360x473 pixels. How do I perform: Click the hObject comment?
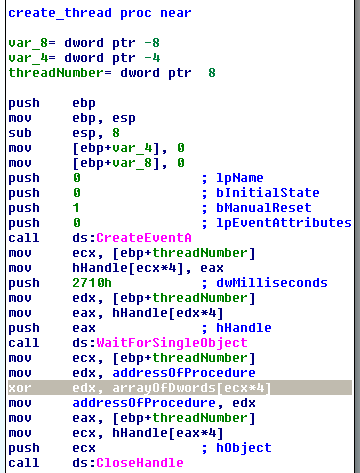237,448
